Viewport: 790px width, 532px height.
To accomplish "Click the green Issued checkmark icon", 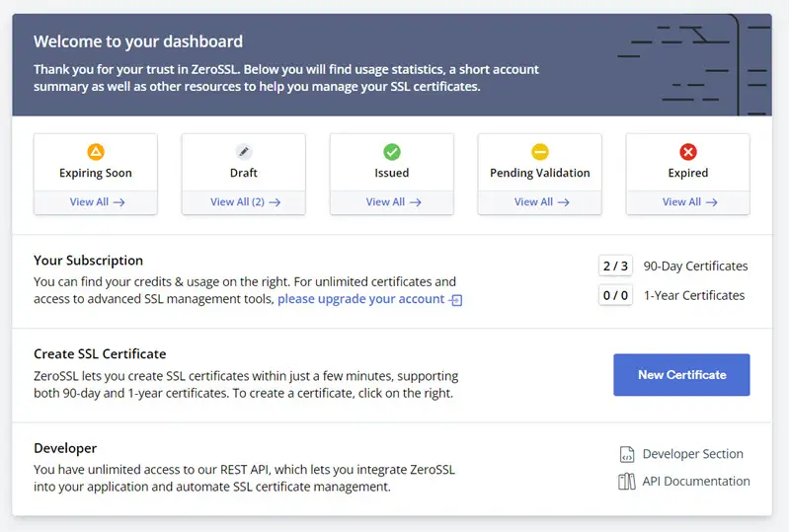I will pyautogui.click(x=392, y=152).
